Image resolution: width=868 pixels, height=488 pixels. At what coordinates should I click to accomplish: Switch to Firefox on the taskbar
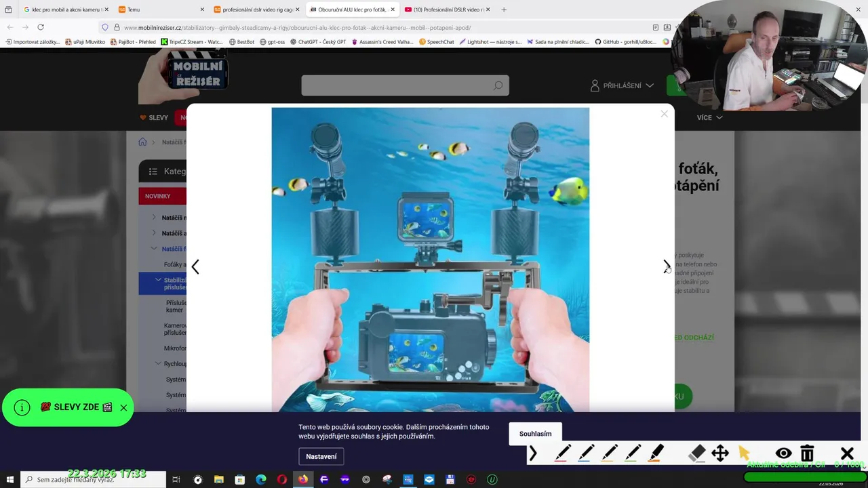click(302, 480)
